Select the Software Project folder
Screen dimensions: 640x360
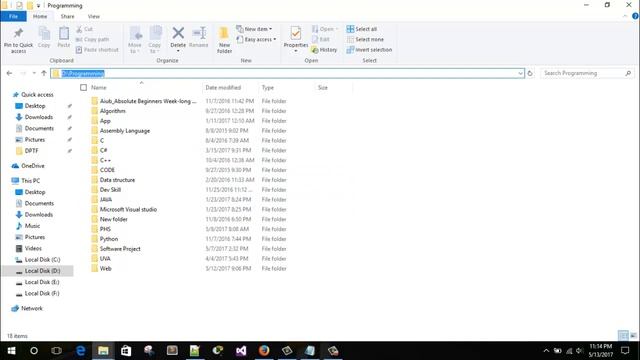click(x=120, y=249)
